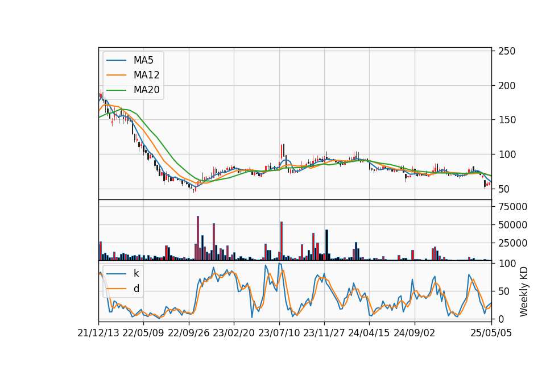Click the tallest volume bar near 22/09/26
546x392 pixels.
(198, 238)
